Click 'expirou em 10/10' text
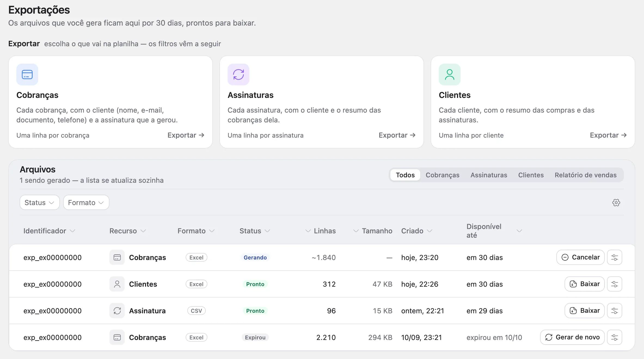 click(x=494, y=337)
